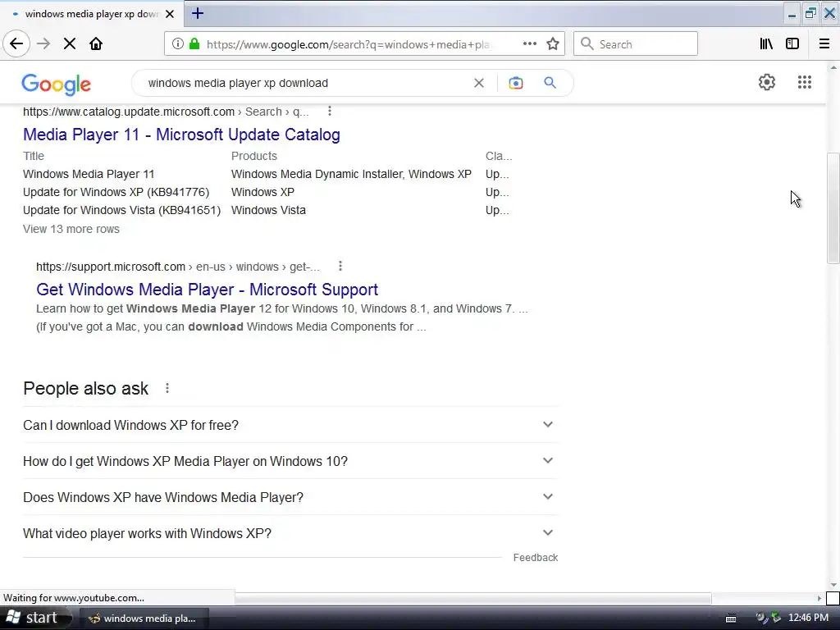Screen dimensions: 840x630
Task: Click Update for Windows XP (KB941776)
Action: 116,192
